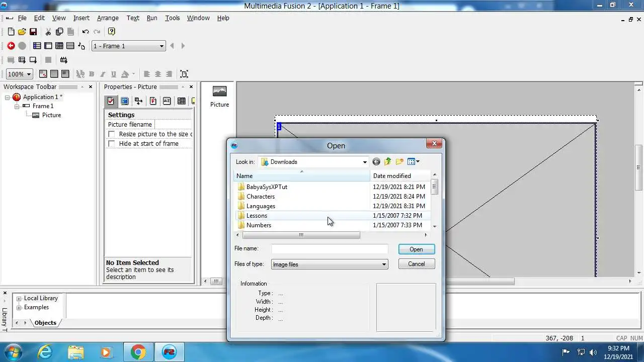Save the application with the floppy icon
This screenshot has height=362, width=644.
(x=33, y=32)
